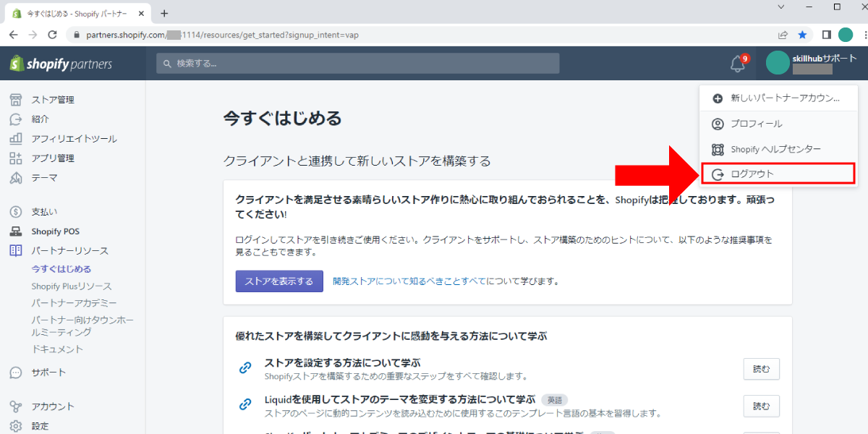Image resolution: width=868 pixels, height=434 pixels.
Task: Click the Shopify POS icon
Action: pyautogui.click(x=16, y=231)
